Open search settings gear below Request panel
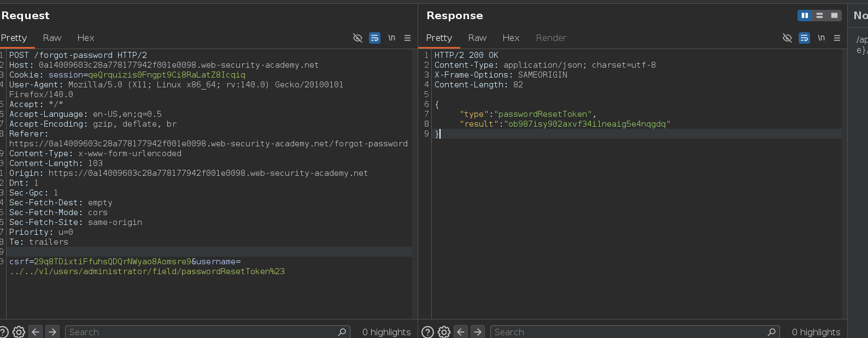Screen dimensions: 868x338 [19, 331]
